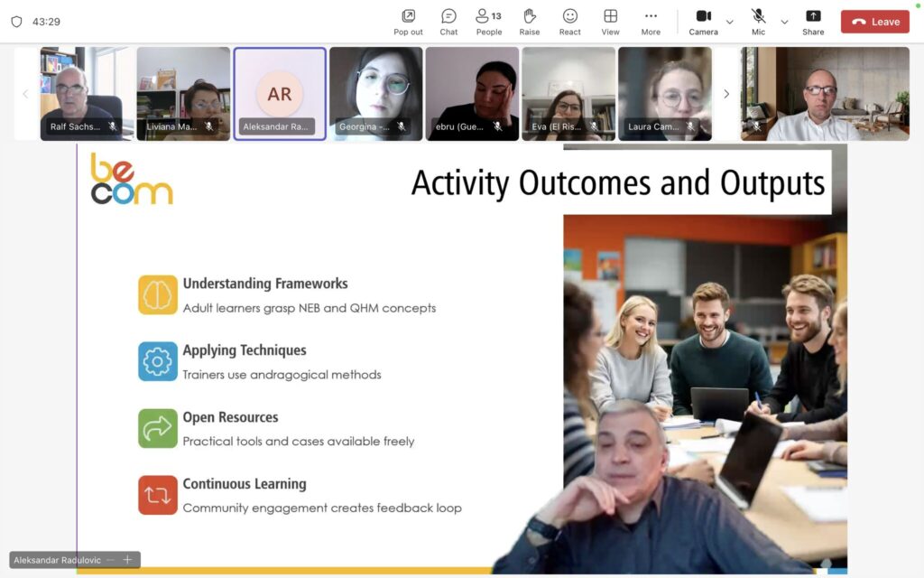Open the More options menu
The height and width of the screenshot is (578, 924).
[x=651, y=22]
